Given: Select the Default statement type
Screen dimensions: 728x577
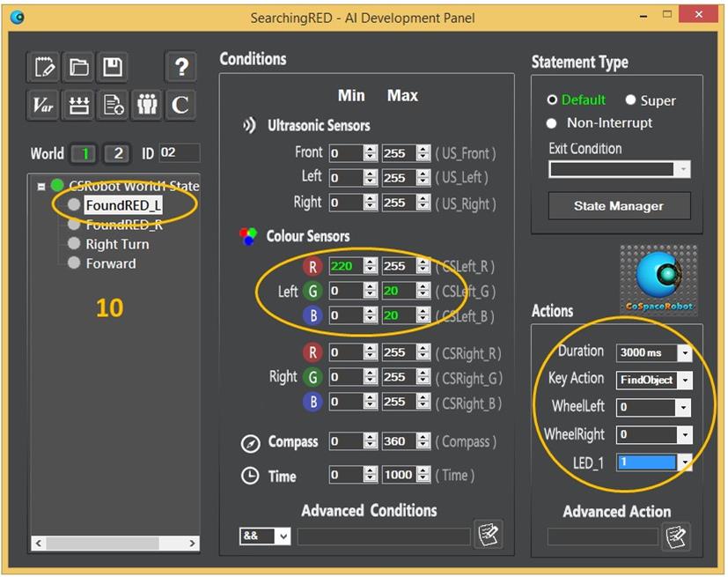Looking at the screenshot, I should click(553, 100).
